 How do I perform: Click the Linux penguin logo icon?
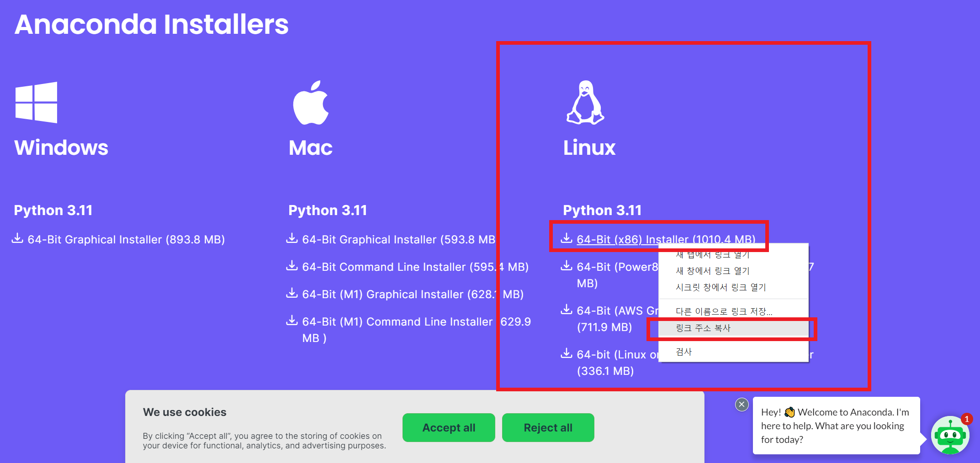[585, 102]
